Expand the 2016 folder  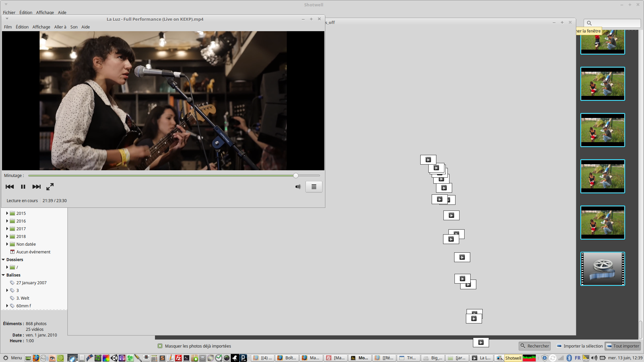[x=7, y=221]
